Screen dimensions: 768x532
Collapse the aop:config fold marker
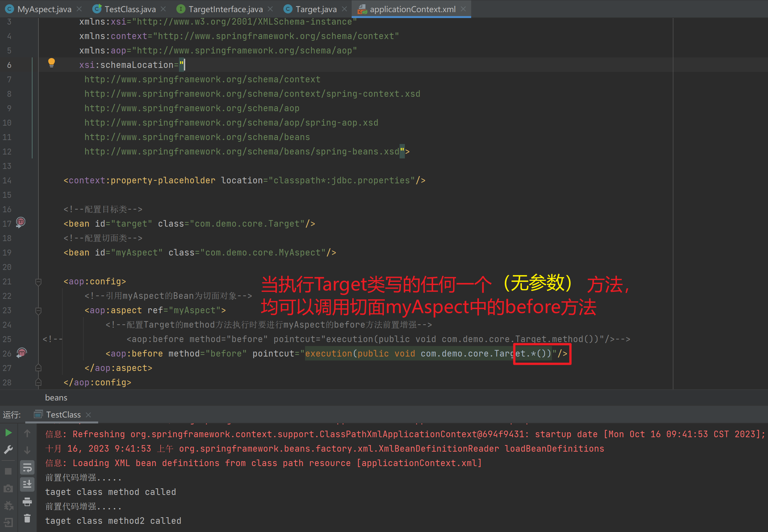[x=38, y=282]
